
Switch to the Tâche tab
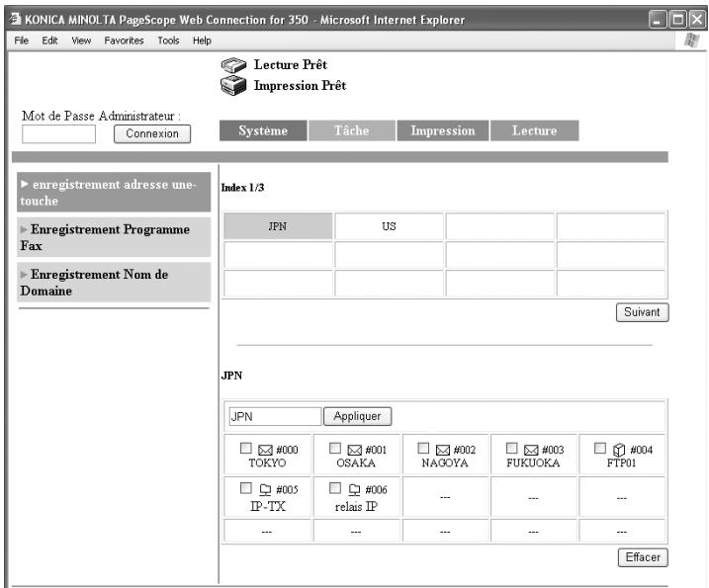[352, 130]
